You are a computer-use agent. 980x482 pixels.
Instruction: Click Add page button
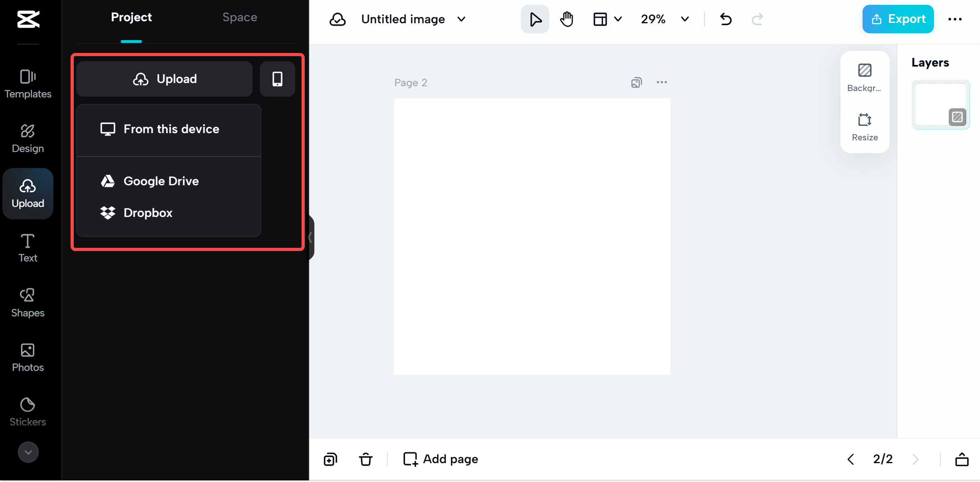440,459
